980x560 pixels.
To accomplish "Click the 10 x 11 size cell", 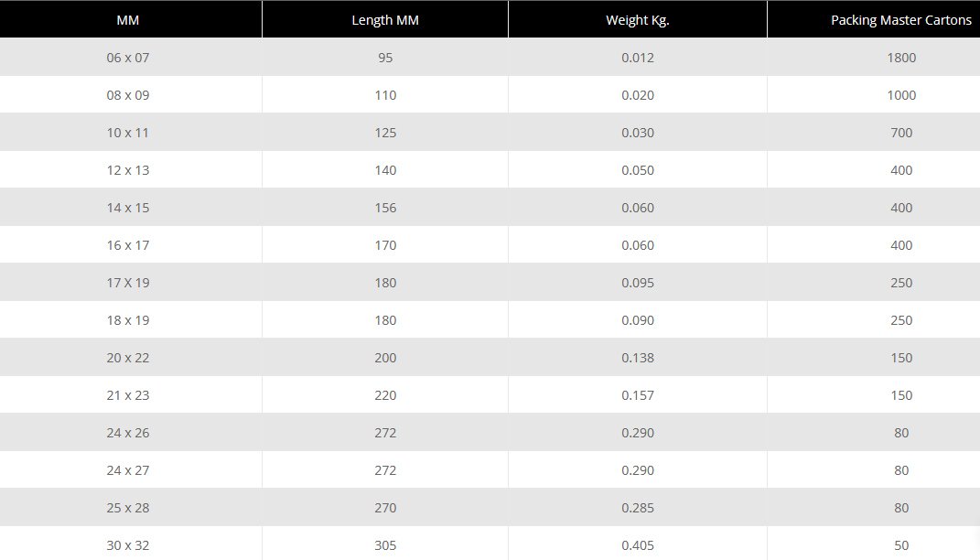I will 127,133.
